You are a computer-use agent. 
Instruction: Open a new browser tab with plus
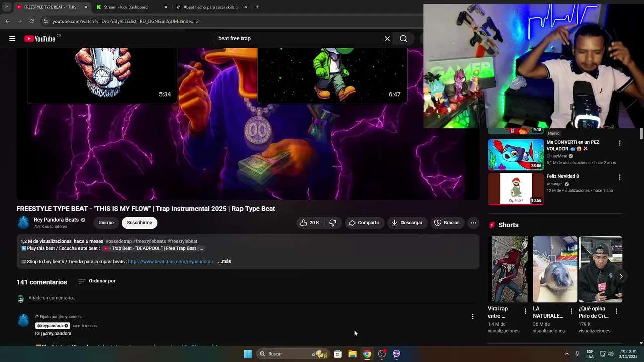tap(258, 7)
